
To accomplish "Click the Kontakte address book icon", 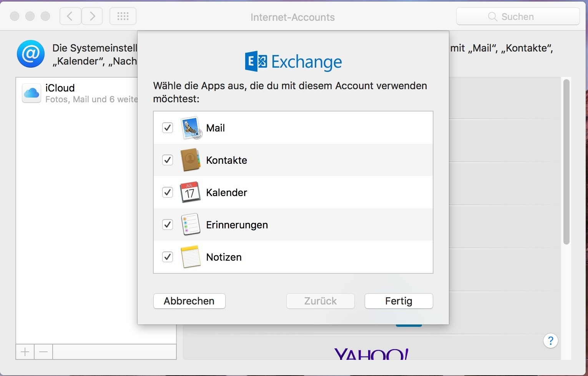I will (x=191, y=160).
